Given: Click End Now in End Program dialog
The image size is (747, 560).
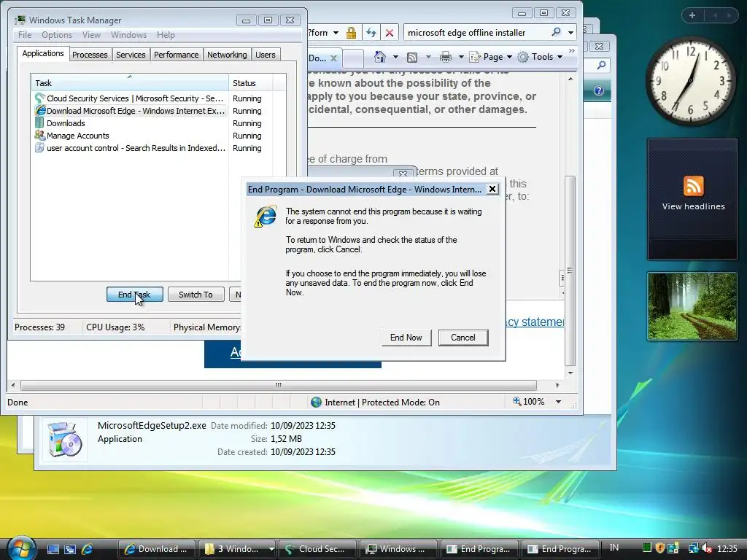Looking at the screenshot, I should point(406,337).
